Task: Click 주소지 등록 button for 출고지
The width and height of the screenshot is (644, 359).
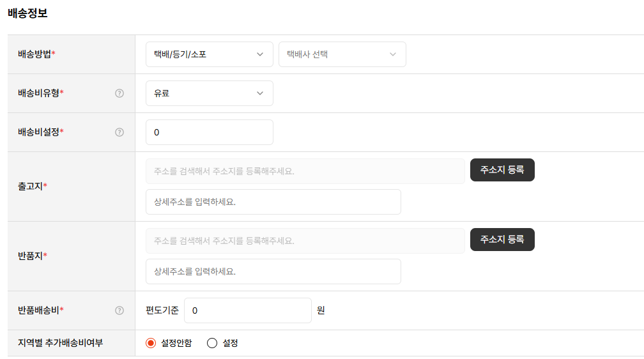Action: pyautogui.click(x=502, y=170)
